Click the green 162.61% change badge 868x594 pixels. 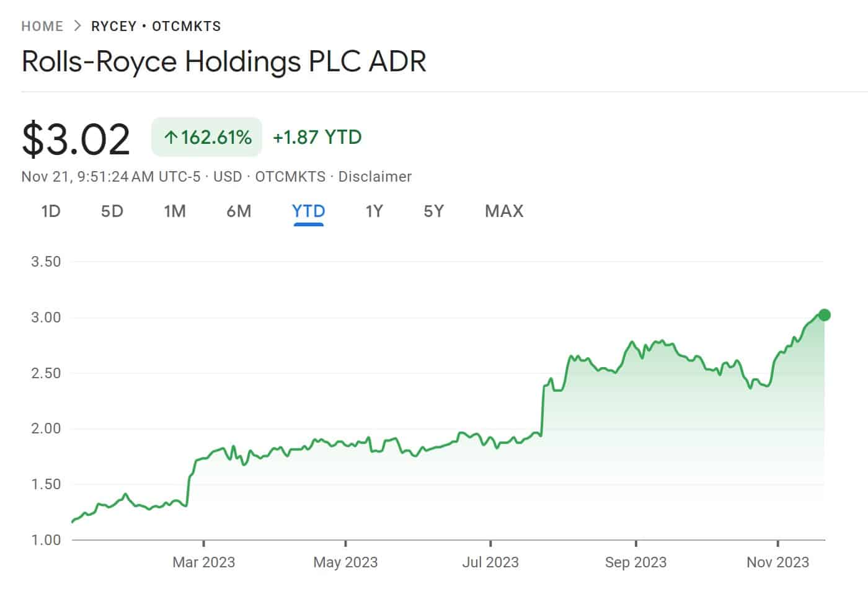pyautogui.click(x=207, y=137)
